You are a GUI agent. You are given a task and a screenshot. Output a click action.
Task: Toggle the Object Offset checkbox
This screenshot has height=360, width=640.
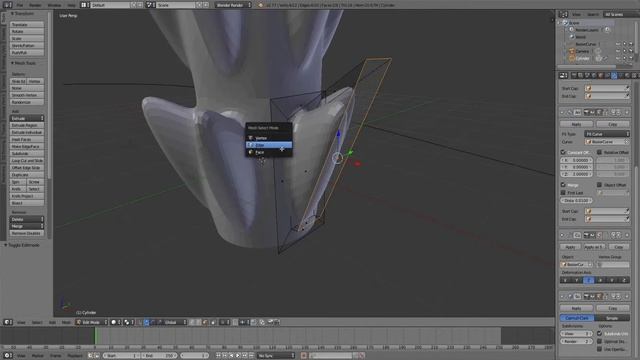[x=599, y=185]
